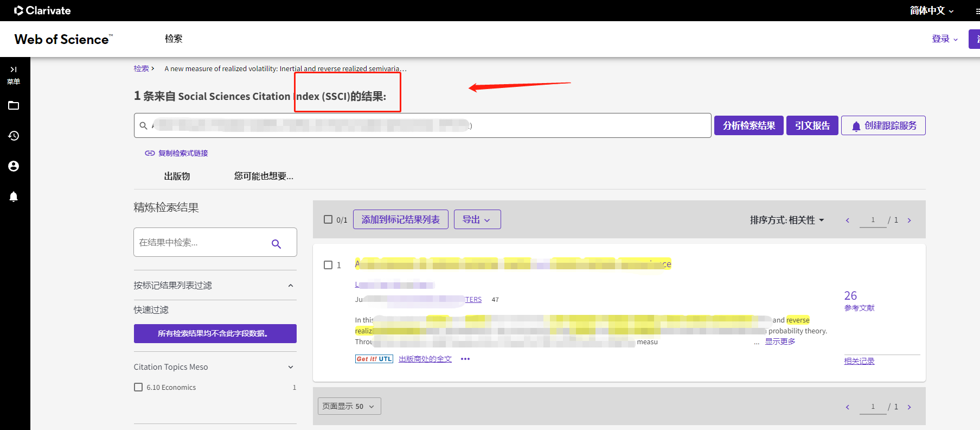The height and width of the screenshot is (430, 980).
Task: Click the highlighted result 1 title
Action: click(513, 264)
